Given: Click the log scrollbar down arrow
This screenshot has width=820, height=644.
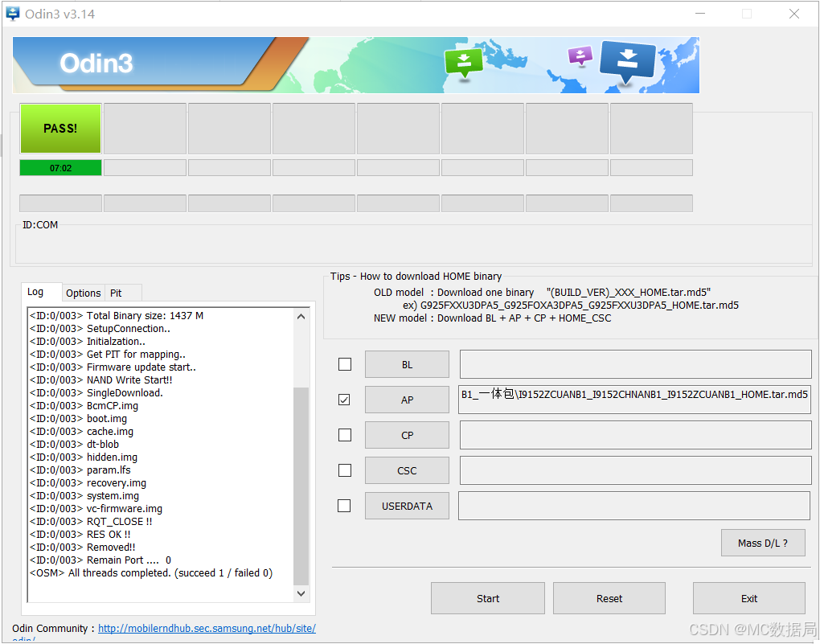Looking at the screenshot, I should click(301, 593).
